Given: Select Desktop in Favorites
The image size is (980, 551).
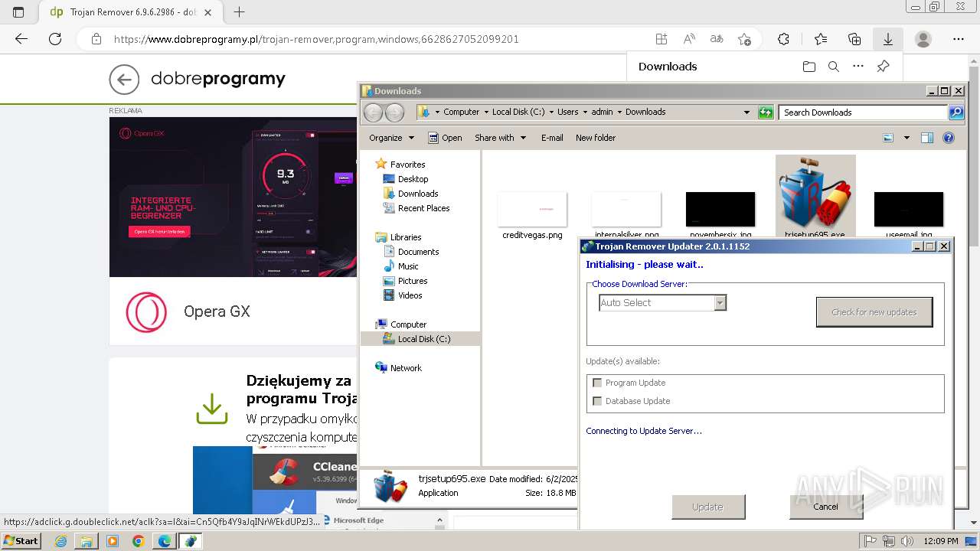Looking at the screenshot, I should point(405,179).
